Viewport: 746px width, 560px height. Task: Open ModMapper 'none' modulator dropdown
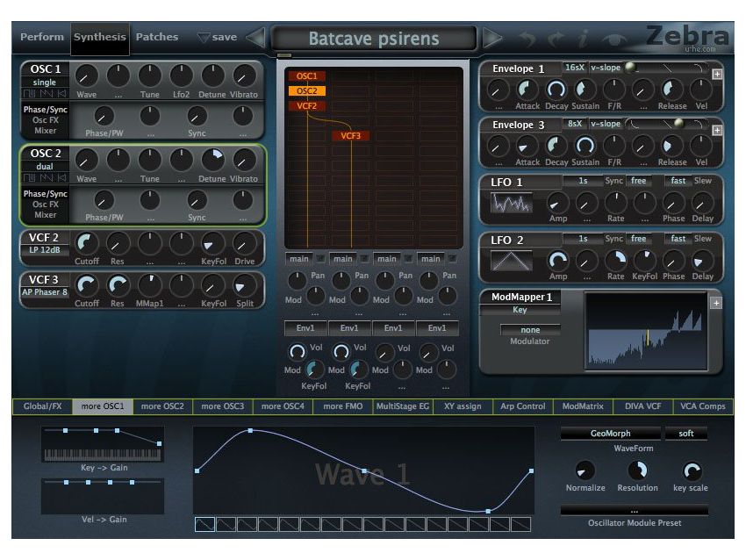point(530,330)
